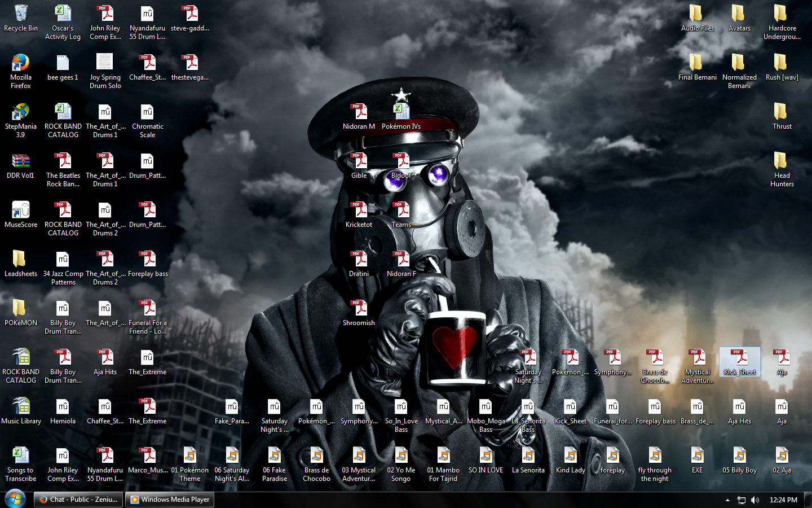
Task: Launch Mozilla Firefox desktop shortcut
Action: [x=21, y=72]
